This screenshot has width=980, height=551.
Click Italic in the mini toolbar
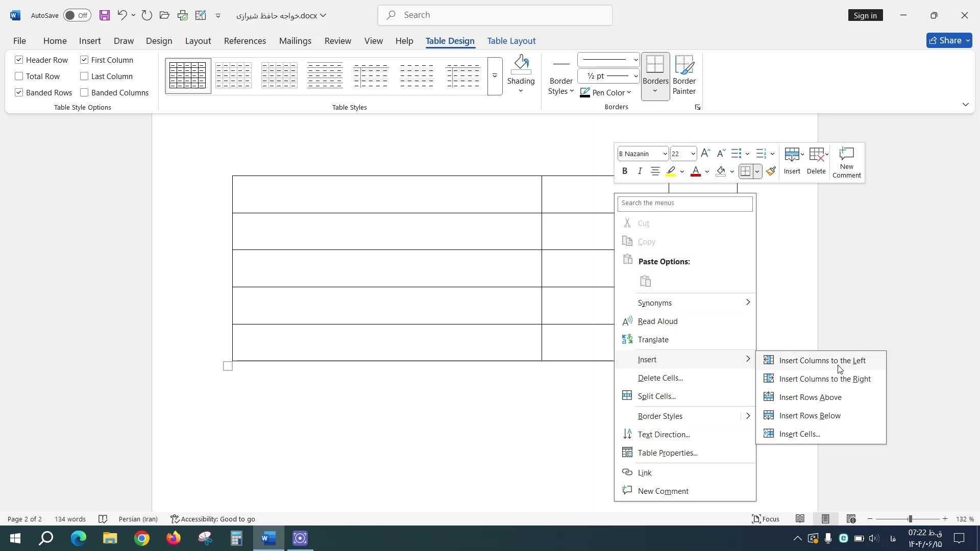click(640, 171)
